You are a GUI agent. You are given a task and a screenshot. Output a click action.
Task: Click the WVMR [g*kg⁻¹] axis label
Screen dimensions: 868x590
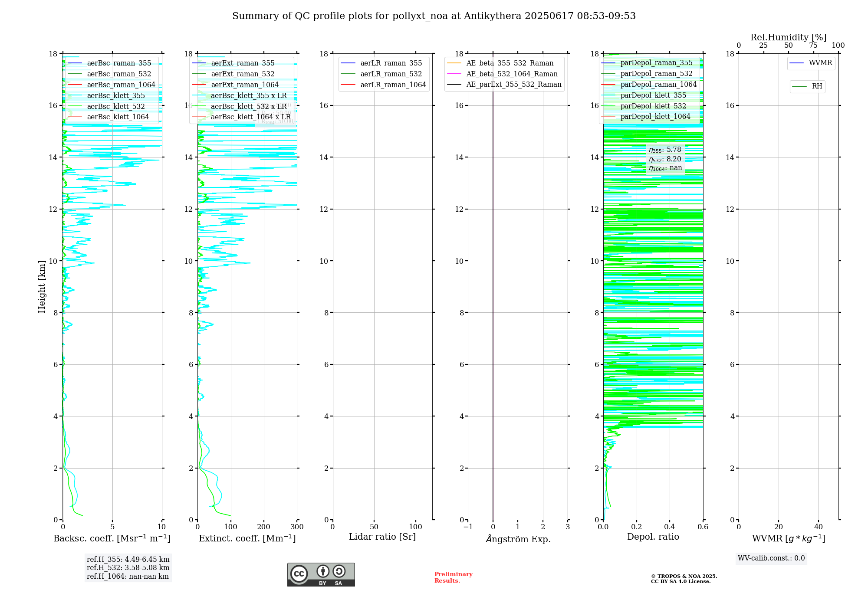click(789, 538)
